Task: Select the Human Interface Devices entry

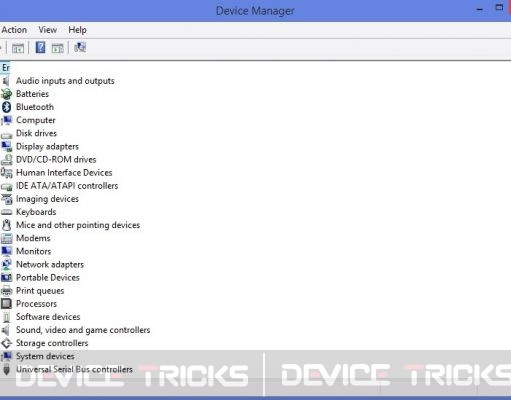Action: point(64,173)
